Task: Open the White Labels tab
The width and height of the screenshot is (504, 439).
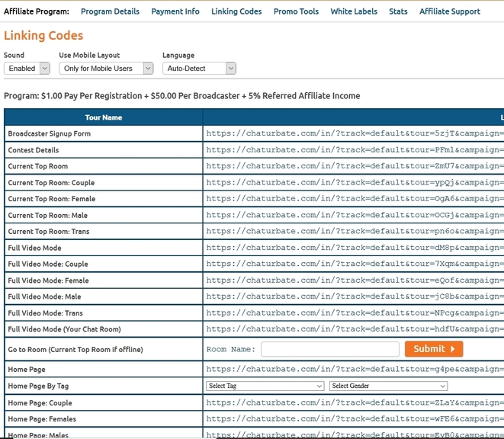Action: coord(354,11)
